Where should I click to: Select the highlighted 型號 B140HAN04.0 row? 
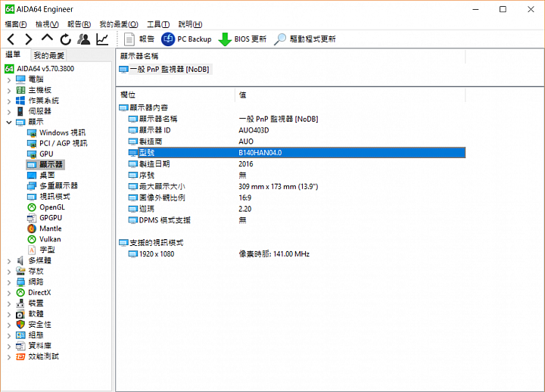tap(297, 153)
